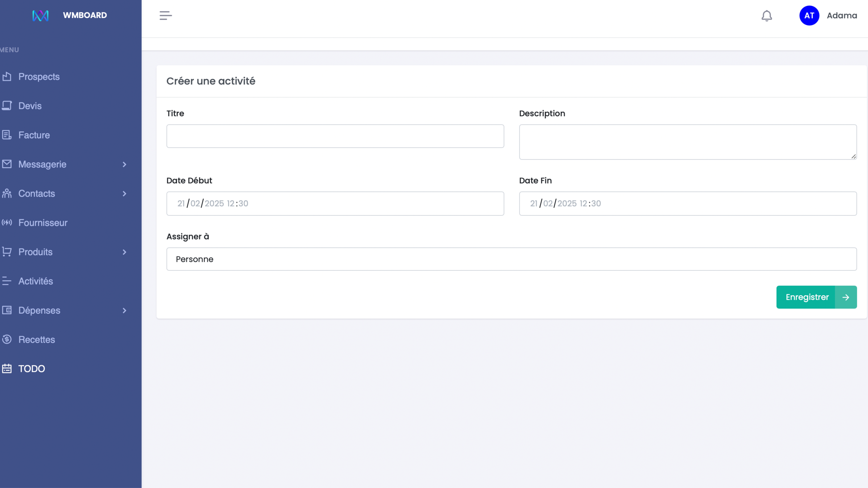Focus the Description textarea
868x488 pixels.
688,142
